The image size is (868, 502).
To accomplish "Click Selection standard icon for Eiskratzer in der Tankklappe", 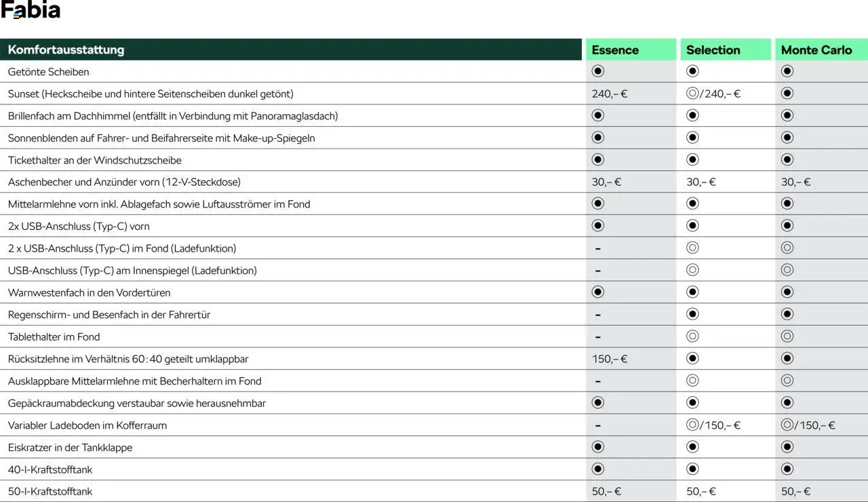I will pyautogui.click(x=692, y=446).
